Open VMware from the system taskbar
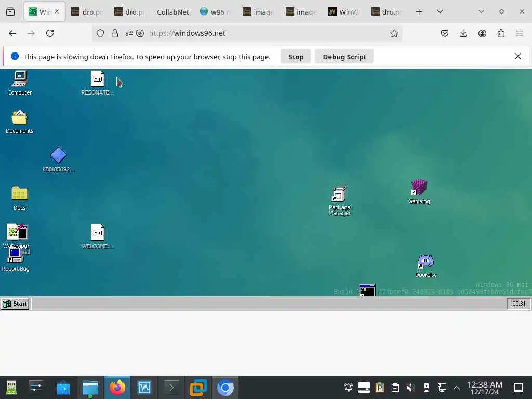The height and width of the screenshot is (399, 532). [x=198, y=388]
